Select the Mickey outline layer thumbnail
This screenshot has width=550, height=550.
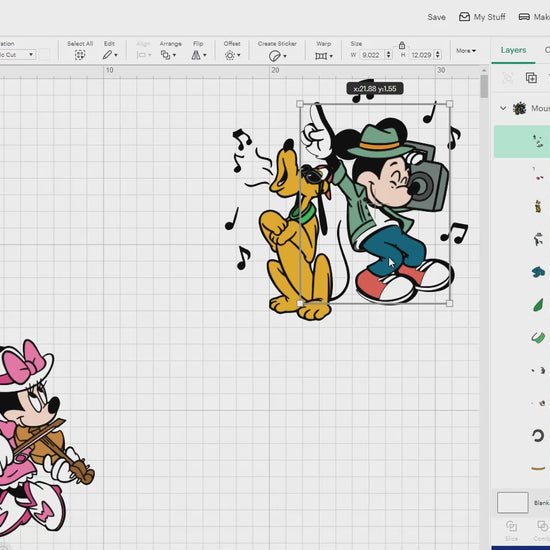(538, 239)
